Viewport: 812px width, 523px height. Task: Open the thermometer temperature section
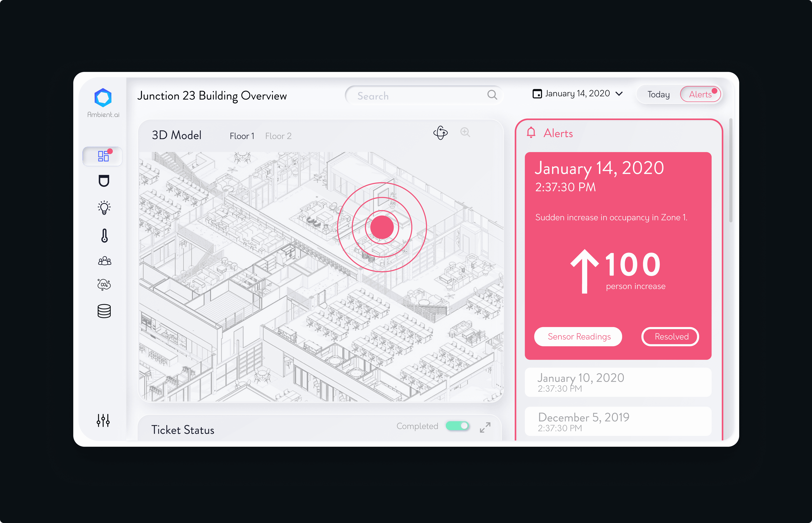(x=104, y=235)
